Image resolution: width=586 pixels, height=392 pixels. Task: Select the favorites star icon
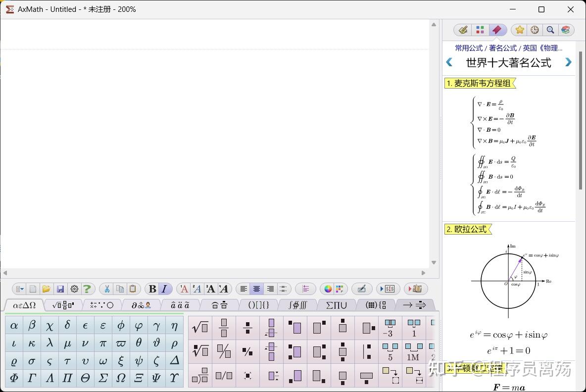(x=519, y=30)
